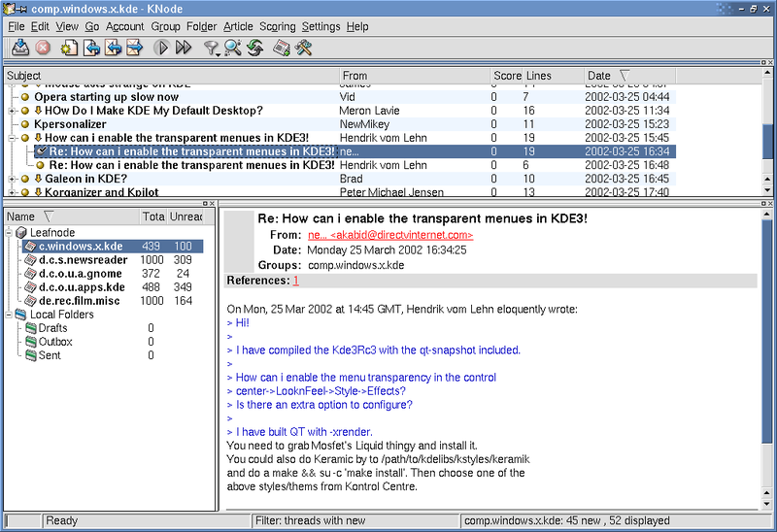
Task: Detach the article header list pane
Action: (763, 62)
